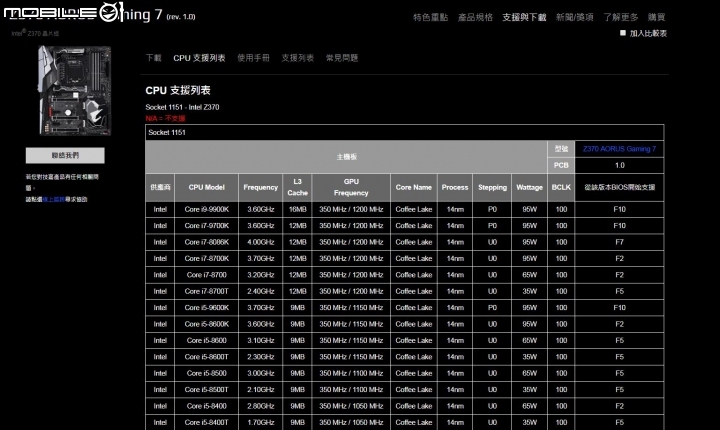720x430 pixels.
Task: Click the 16MB cache cell
Action: (297, 209)
